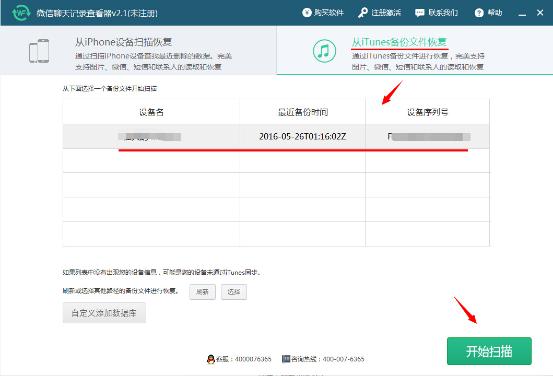
Task: Click the instruction text above the backup table
Action: [110, 89]
